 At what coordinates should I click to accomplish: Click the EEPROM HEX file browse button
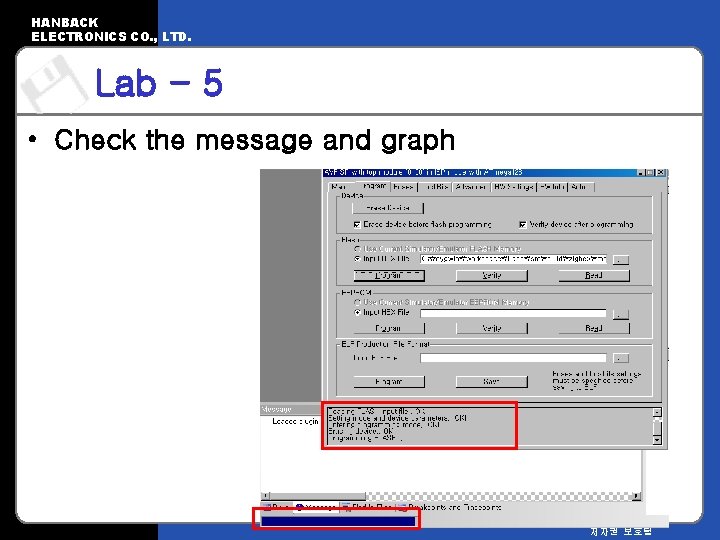pyautogui.click(x=620, y=314)
